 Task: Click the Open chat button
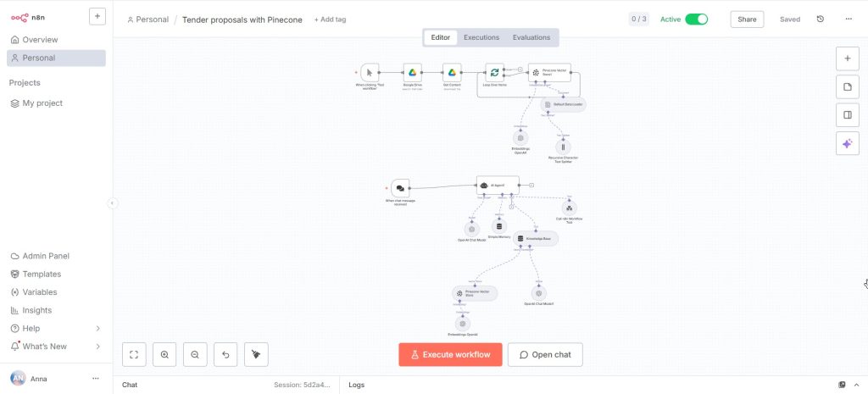[x=545, y=354]
